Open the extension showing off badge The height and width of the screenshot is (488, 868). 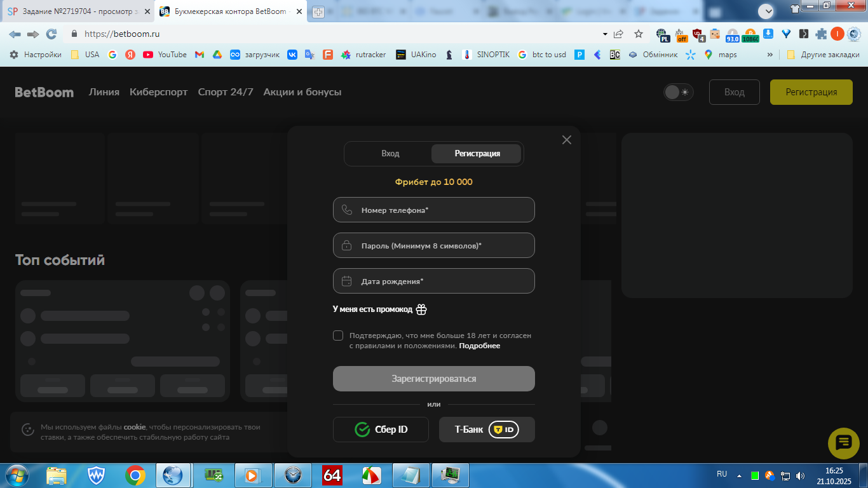coord(681,34)
